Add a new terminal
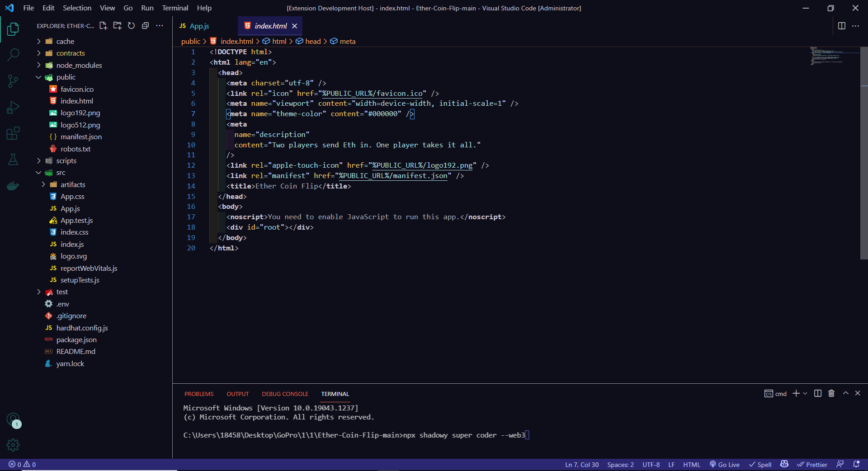 tap(796, 394)
